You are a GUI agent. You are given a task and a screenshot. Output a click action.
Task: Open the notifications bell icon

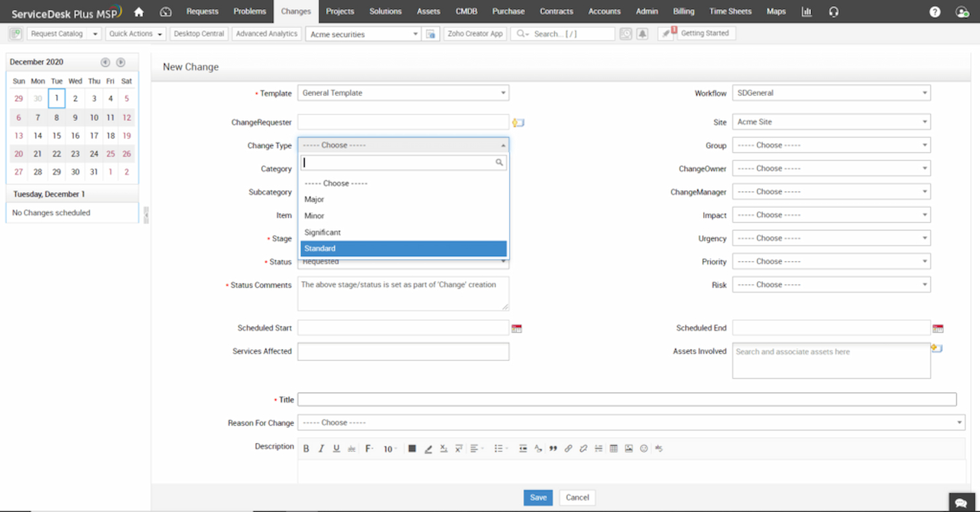pyautogui.click(x=642, y=33)
